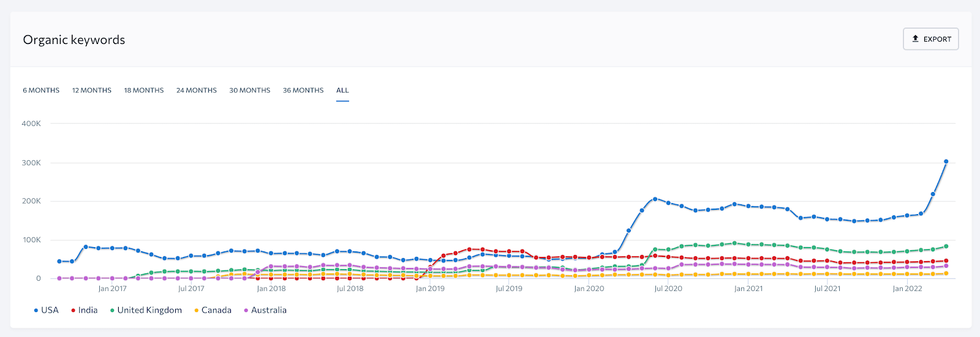This screenshot has width=980, height=337.
Task: Click the Export button
Action: (x=930, y=39)
